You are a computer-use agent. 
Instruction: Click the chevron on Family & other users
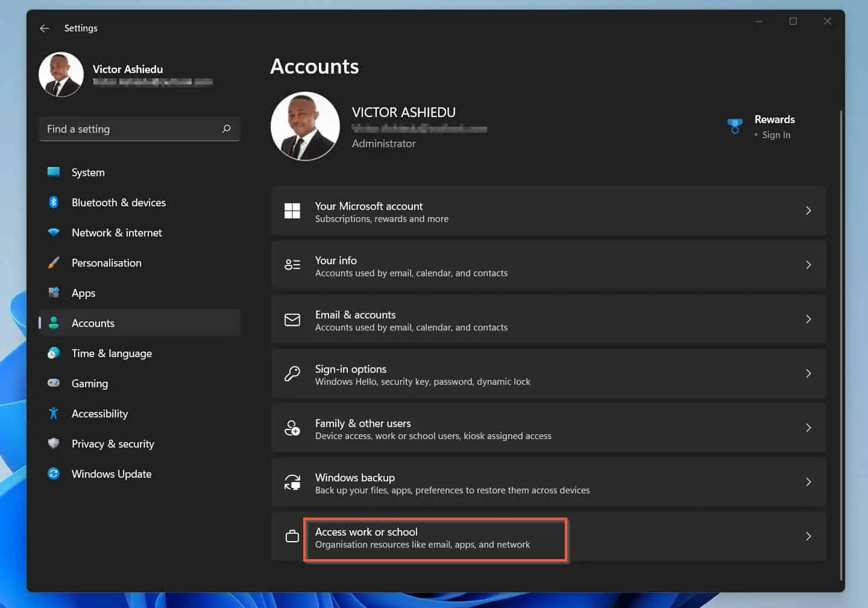point(808,428)
